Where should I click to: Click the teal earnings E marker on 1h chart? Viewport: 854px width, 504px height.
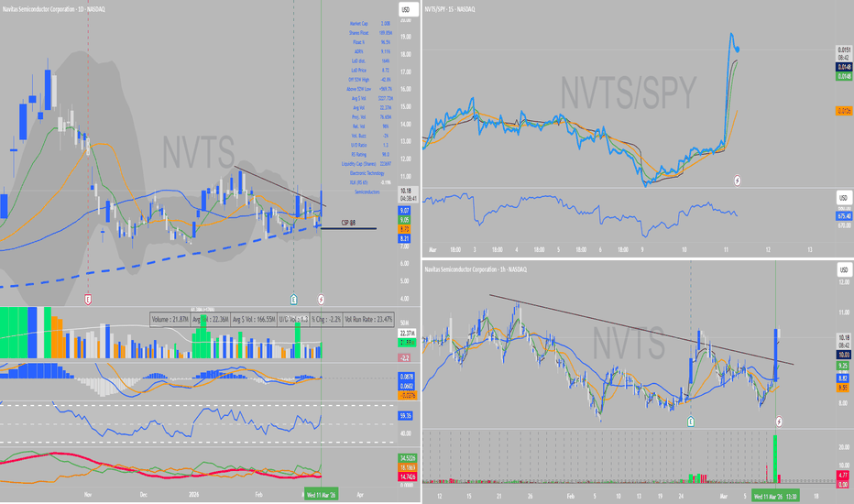click(x=691, y=422)
